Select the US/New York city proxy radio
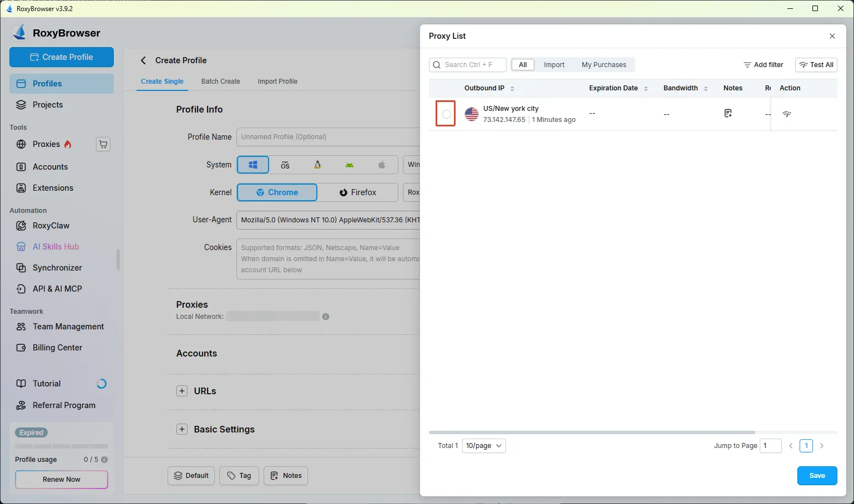Screen dimensions: 854x504 pyautogui.click(x=446, y=114)
